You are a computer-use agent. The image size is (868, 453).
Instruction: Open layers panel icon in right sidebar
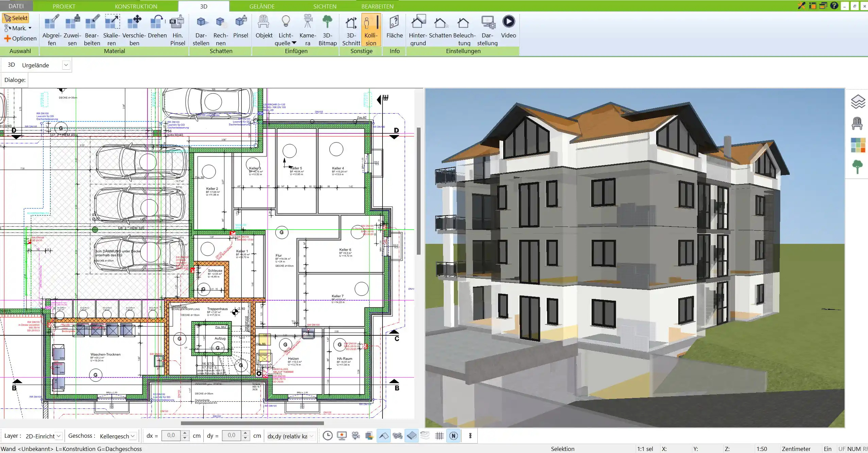857,102
